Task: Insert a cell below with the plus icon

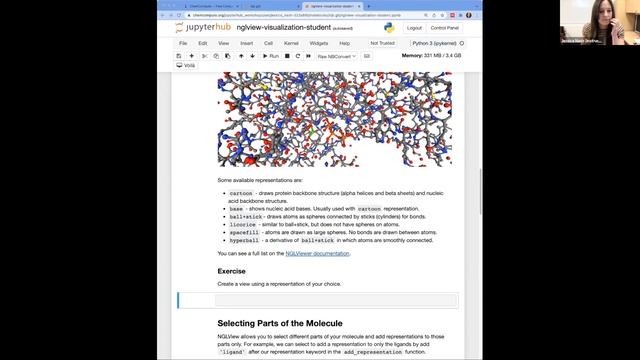Action: click(191, 56)
